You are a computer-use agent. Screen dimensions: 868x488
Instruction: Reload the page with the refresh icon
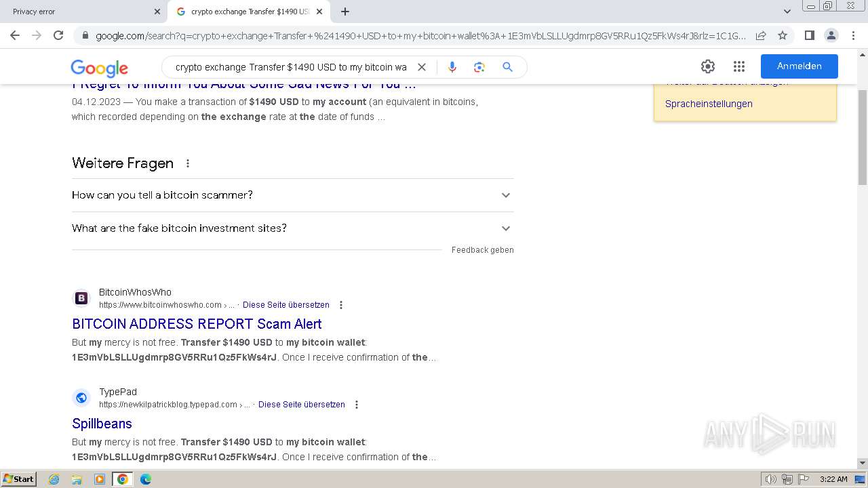(58, 35)
